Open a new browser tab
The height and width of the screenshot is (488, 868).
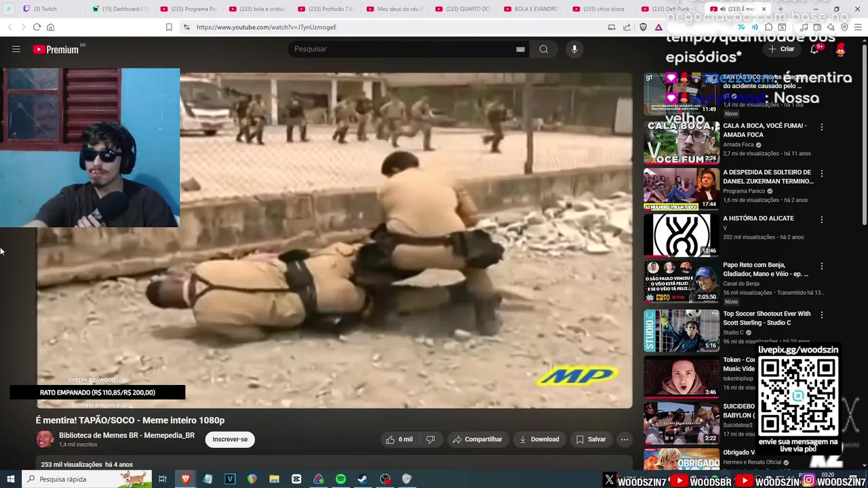(x=781, y=9)
